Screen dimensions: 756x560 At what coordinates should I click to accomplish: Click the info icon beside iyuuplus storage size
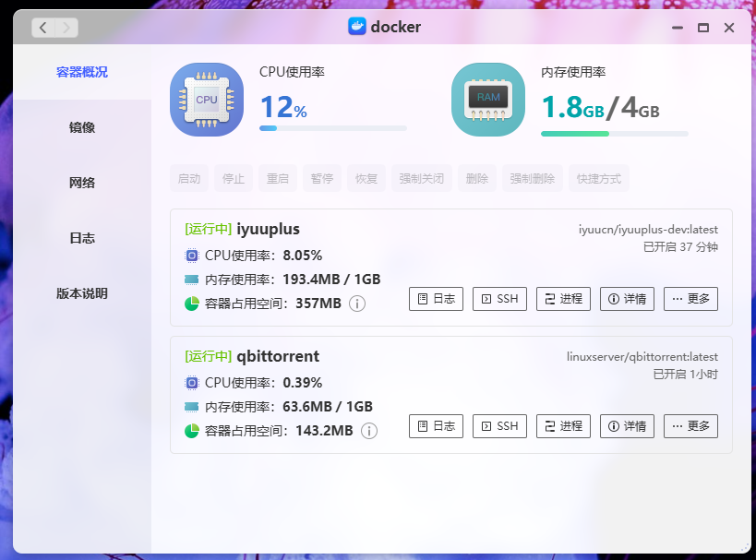(357, 304)
